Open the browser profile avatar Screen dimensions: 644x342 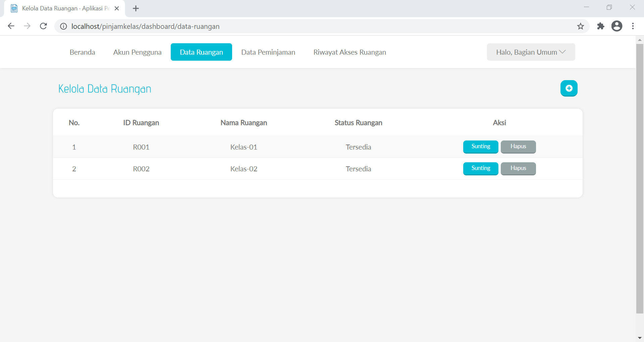pos(617,26)
